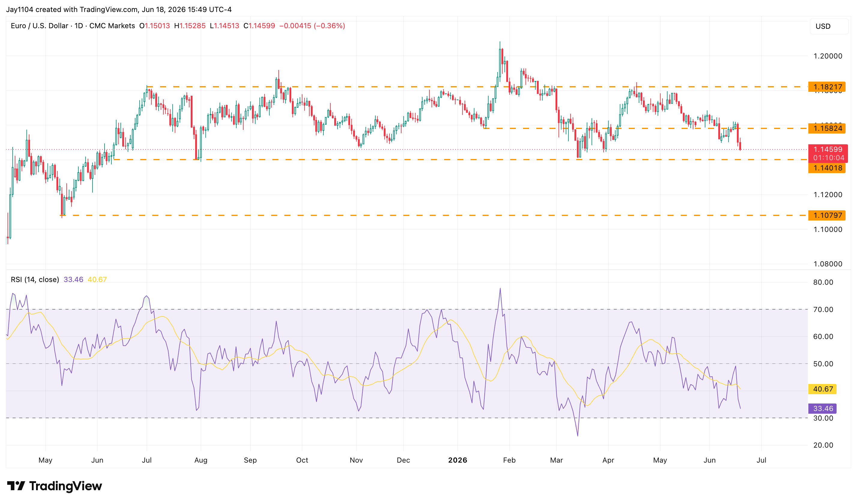Click the change value −0.00415 (−0.36%)
This screenshot has height=504, width=857.
(x=312, y=26)
